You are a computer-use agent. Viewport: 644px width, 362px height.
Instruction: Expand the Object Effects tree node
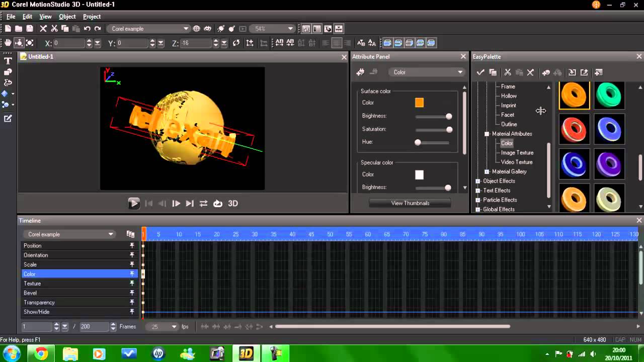pyautogui.click(x=478, y=181)
